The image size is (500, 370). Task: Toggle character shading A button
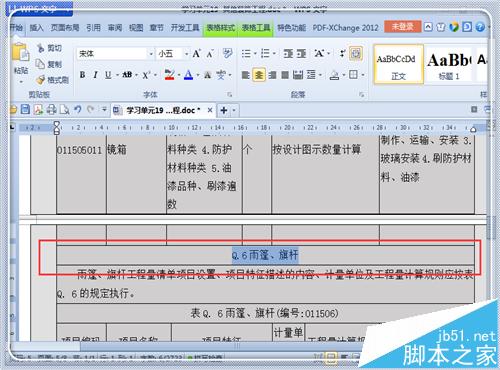(x=207, y=75)
